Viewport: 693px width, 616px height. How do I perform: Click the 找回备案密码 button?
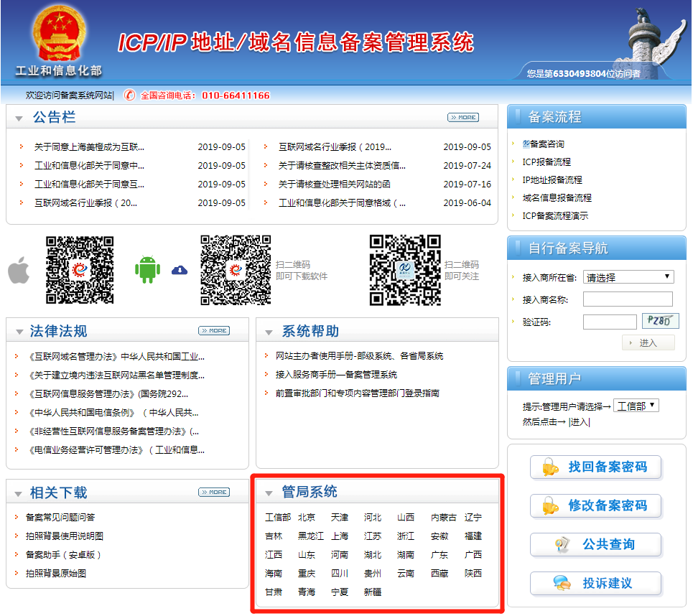pos(596,467)
